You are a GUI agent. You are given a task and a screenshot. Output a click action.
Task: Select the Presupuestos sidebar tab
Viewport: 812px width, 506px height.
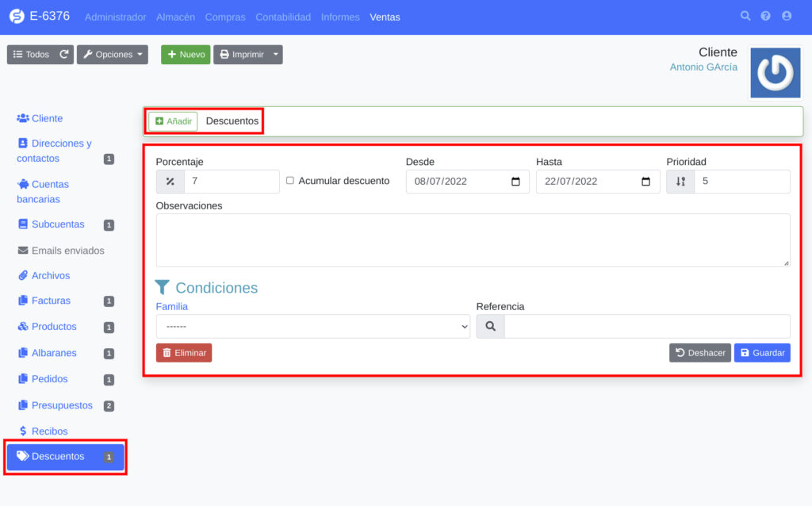tap(62, 405)
